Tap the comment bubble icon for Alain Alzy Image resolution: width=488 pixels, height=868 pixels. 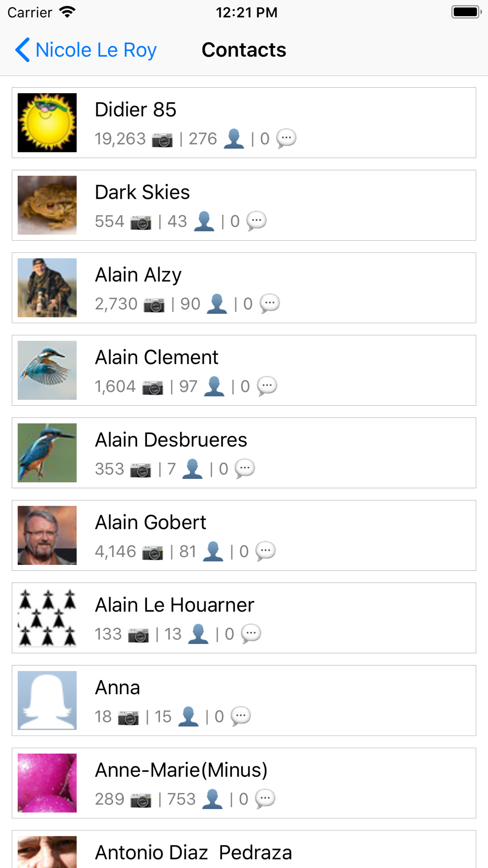pos(269,304)
